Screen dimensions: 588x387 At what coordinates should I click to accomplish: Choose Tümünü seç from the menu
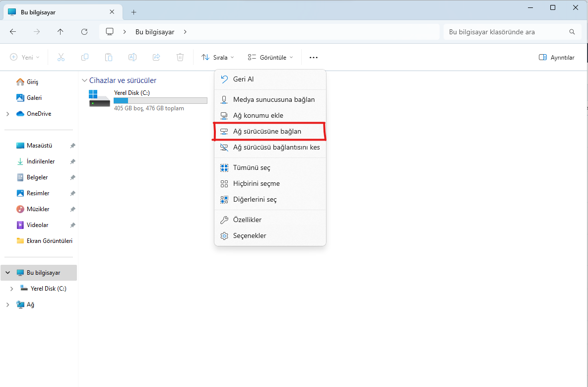(x=252, y=168)
